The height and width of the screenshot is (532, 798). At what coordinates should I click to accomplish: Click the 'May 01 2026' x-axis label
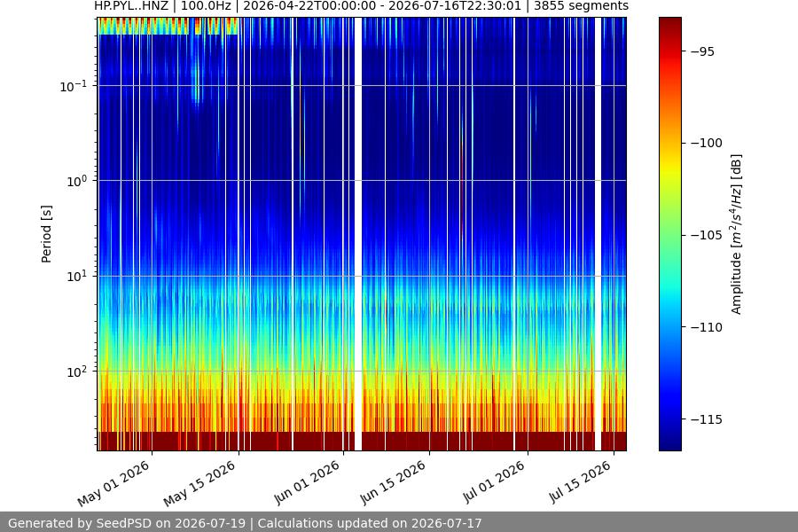click(113, 483)
